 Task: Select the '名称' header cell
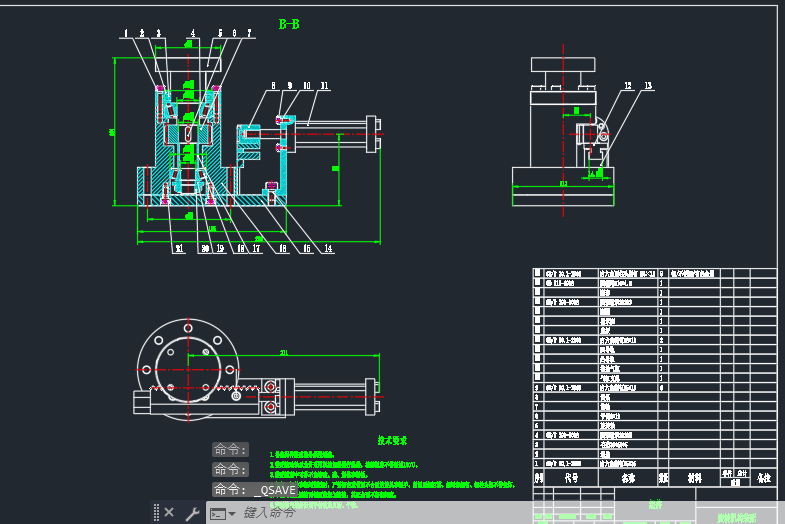(x=628, y=478)
